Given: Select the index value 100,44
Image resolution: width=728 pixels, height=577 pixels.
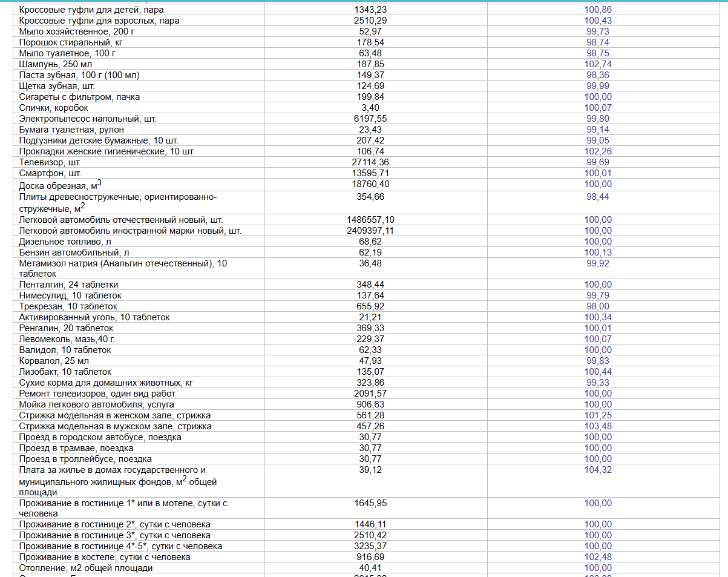Looking at the screenshot, I should point(598,372).
